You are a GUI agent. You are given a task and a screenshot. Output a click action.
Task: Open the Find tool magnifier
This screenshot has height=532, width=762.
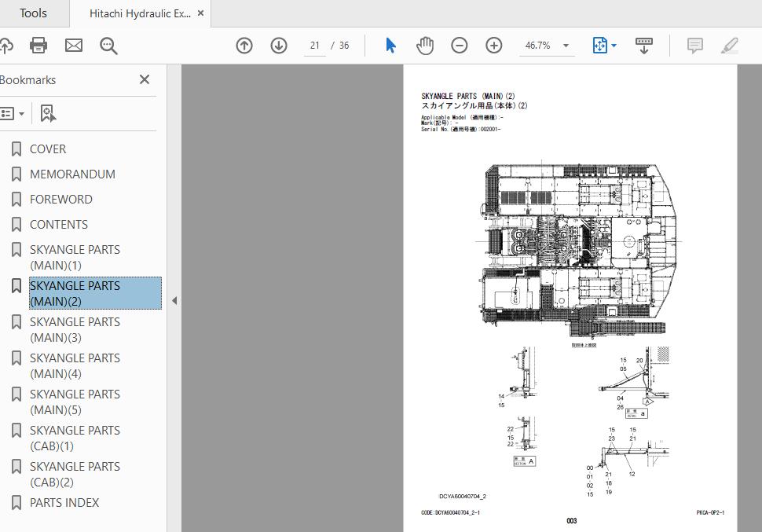pyautogui.click(x=108, y=45)
